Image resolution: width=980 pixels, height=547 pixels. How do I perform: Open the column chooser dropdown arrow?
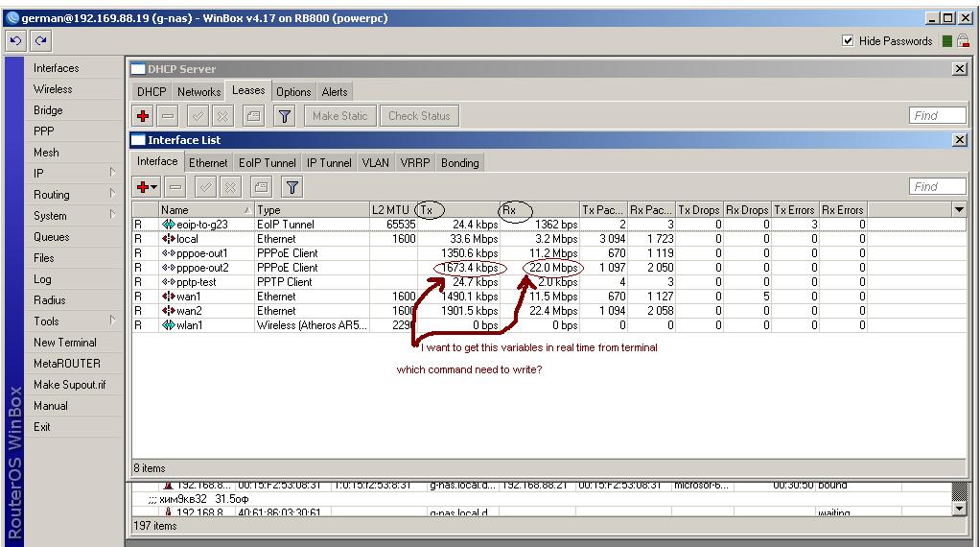(x=959, y=209)
